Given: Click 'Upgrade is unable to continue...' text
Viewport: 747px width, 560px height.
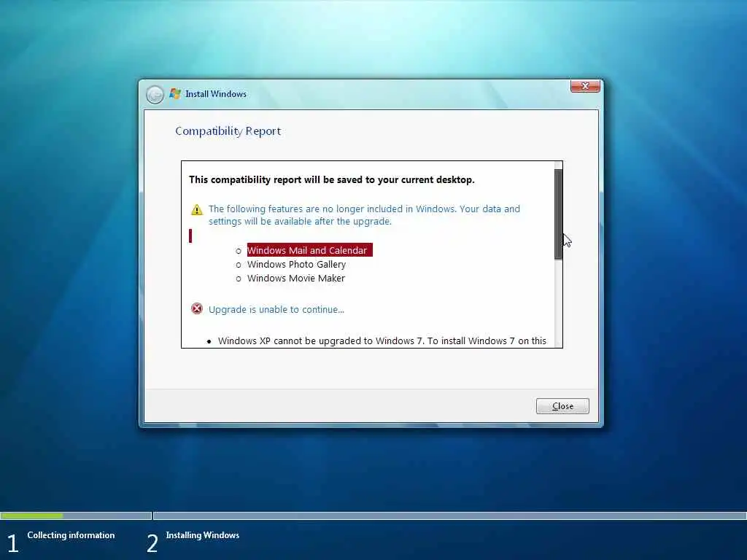Looking at the screenshot, I should pos(276,309).
